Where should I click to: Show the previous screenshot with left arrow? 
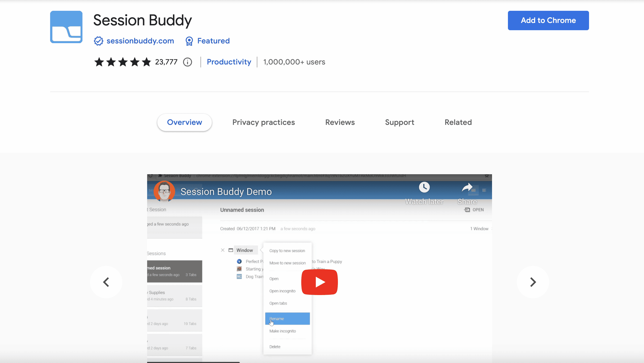[106, 282]
